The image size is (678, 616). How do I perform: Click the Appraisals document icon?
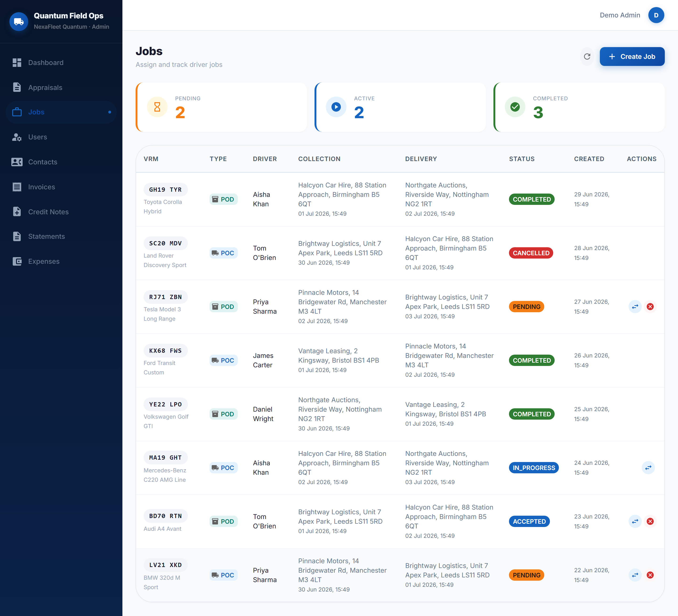coord(17,87)
